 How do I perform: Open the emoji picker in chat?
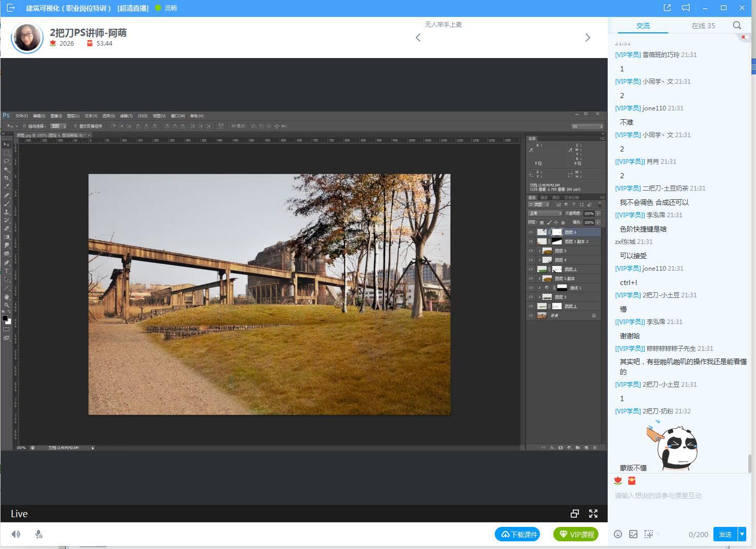tap(618, 534)
